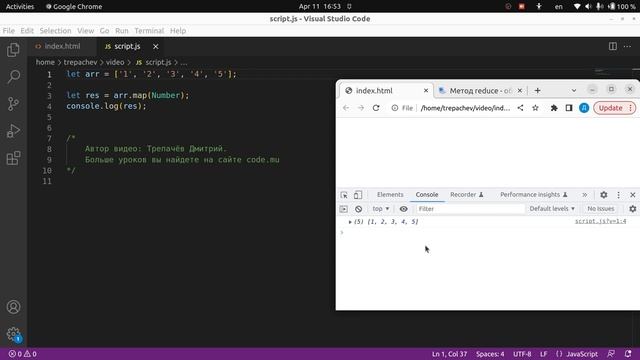The height and width of the screenshot is (360, 640).
Task: Share this page from Chrome address bar
Action: point(520,108)
